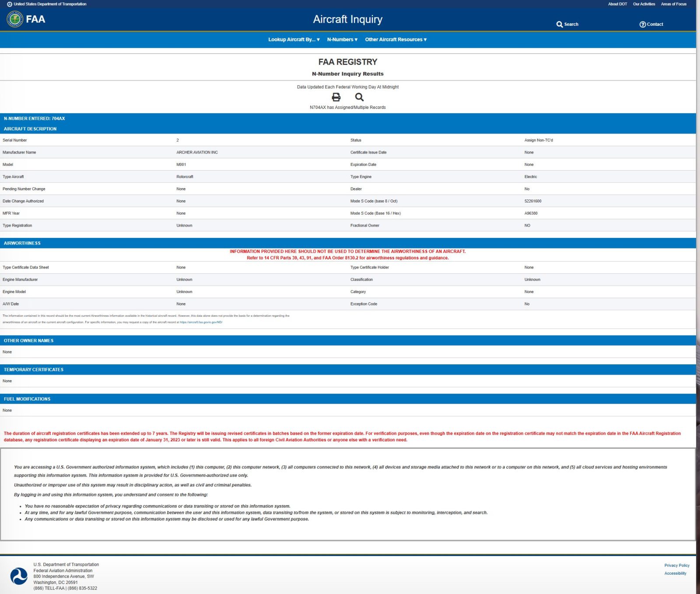Click the Engine Manufacturer label
Viewport: 700px width, 594px height.
(x=20, y=280)
